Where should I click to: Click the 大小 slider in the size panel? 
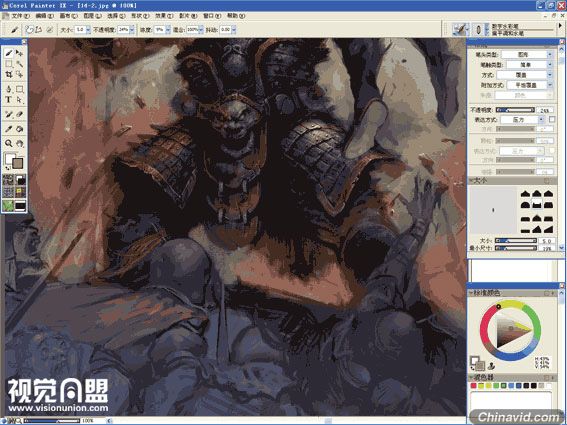515,241
